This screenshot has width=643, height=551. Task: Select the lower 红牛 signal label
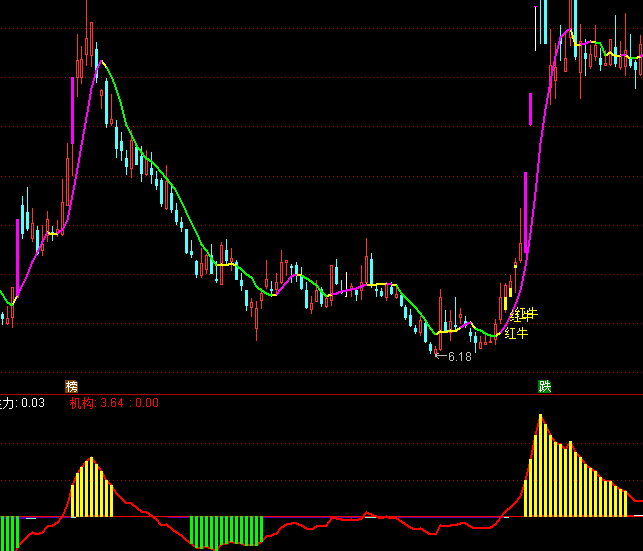coord(516,333)
